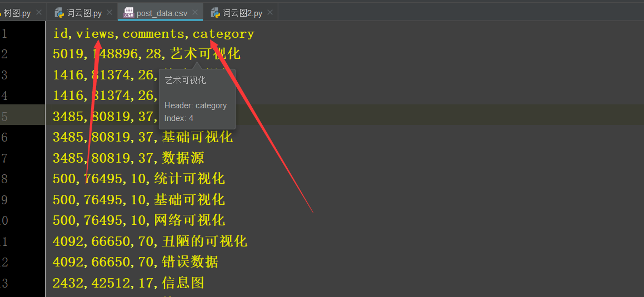The width and height of the screenshot is (644, 297).
Task: Click the 'comments' header field
Action: click(x=153, y=34)
